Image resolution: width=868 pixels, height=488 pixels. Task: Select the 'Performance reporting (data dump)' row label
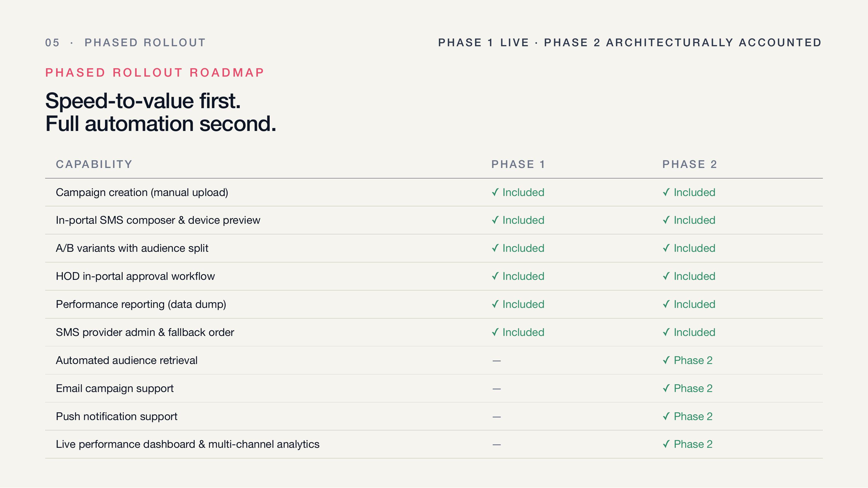pyautogui.click(x=141, y=304)
